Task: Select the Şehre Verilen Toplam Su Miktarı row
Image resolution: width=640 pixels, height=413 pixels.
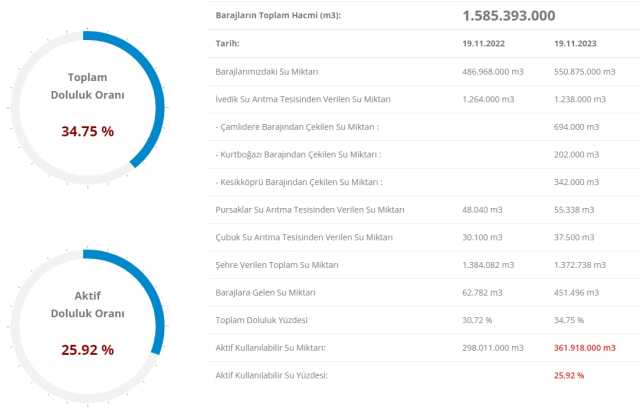Action: [x=424, y=265]
